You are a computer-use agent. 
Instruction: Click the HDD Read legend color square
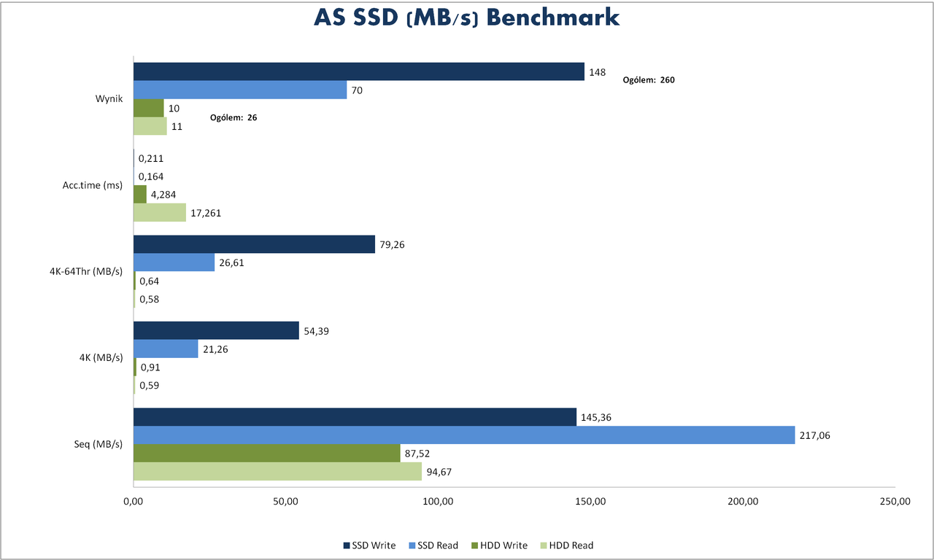542,545
